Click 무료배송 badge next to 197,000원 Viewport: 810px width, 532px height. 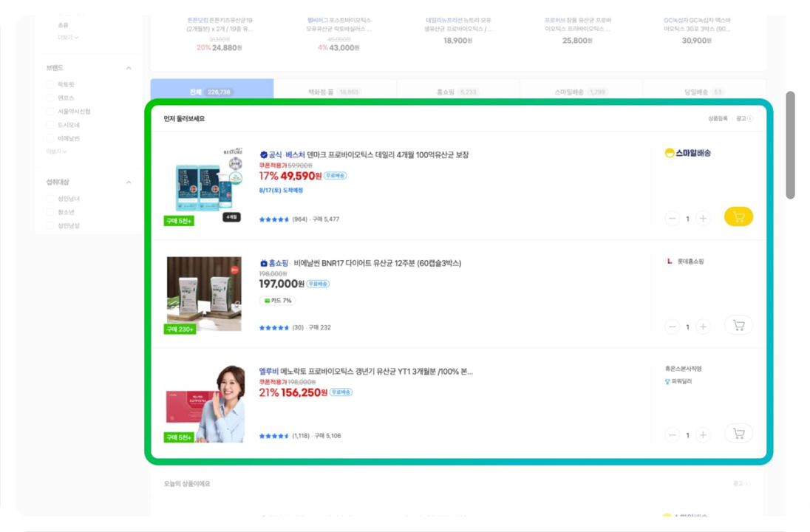(x=318, y=284)
